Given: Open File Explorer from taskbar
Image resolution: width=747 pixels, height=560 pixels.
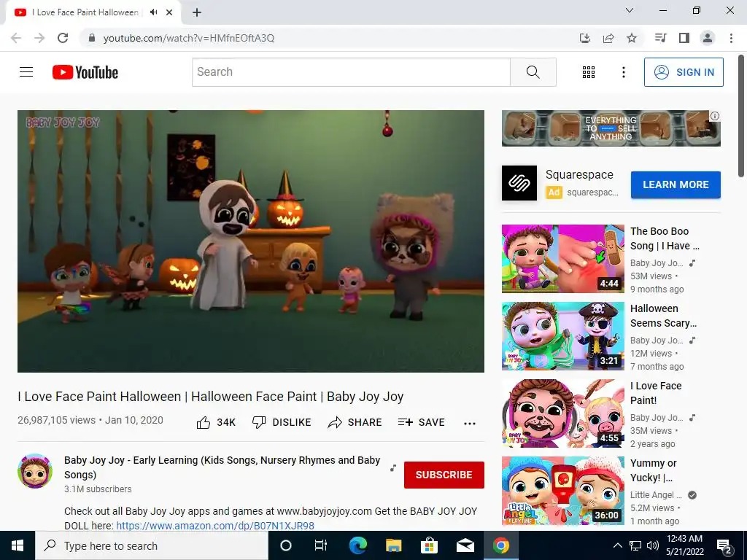Looking at the screenshot, I should (x=393, y=545).
